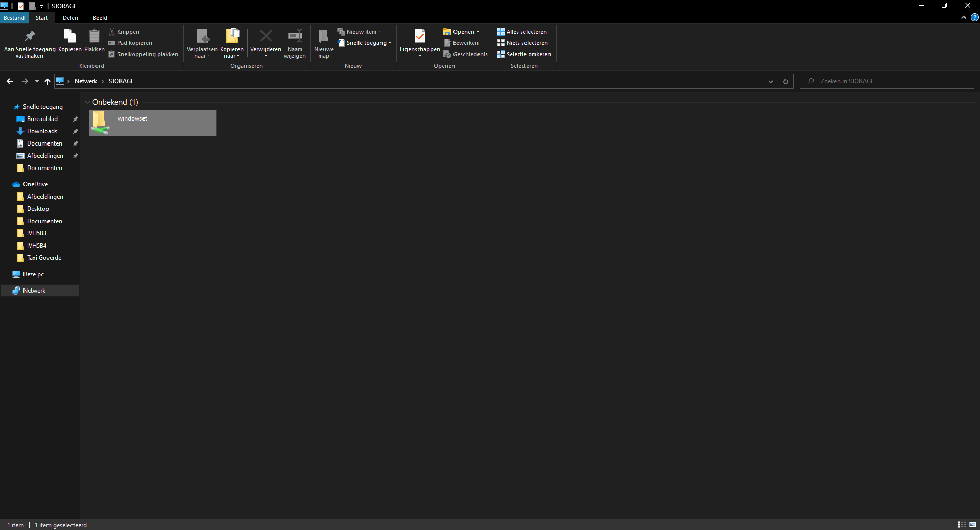The width and height of the screenshot is (980, 530).
Task: Open Taxi Goverde folder
Action: (44, 258)
